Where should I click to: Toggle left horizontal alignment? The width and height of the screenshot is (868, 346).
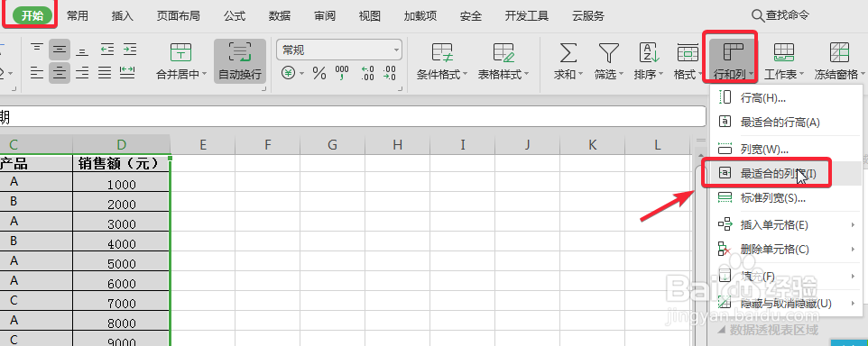click(37, 72)
